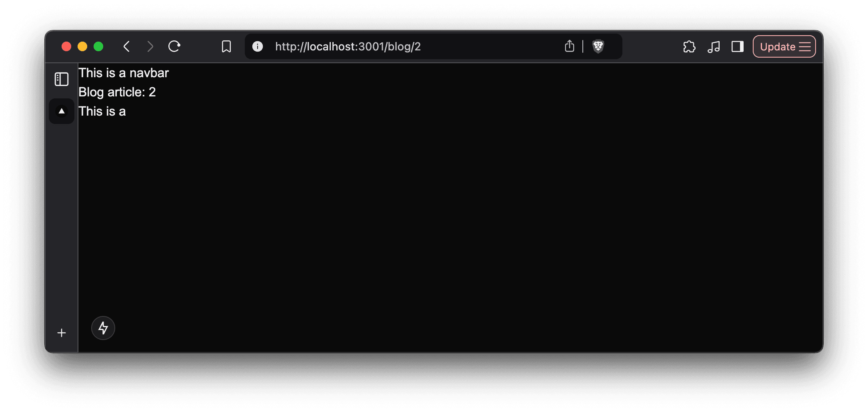868x412 pixels.
Task: Open the media control music note icon
Action: pyautogui.click(x=714, y=47)
